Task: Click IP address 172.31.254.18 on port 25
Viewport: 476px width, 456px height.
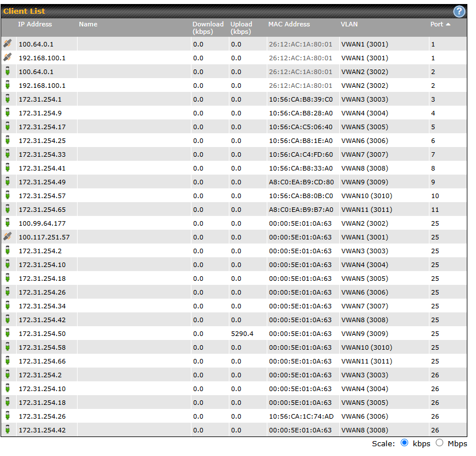Action: (42, 279)
